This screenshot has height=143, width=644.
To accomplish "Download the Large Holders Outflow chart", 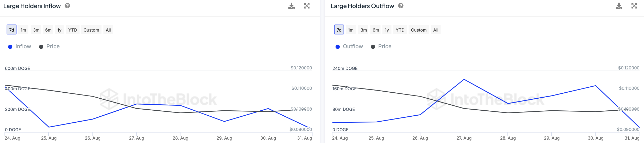I will [x=619, y=6].
